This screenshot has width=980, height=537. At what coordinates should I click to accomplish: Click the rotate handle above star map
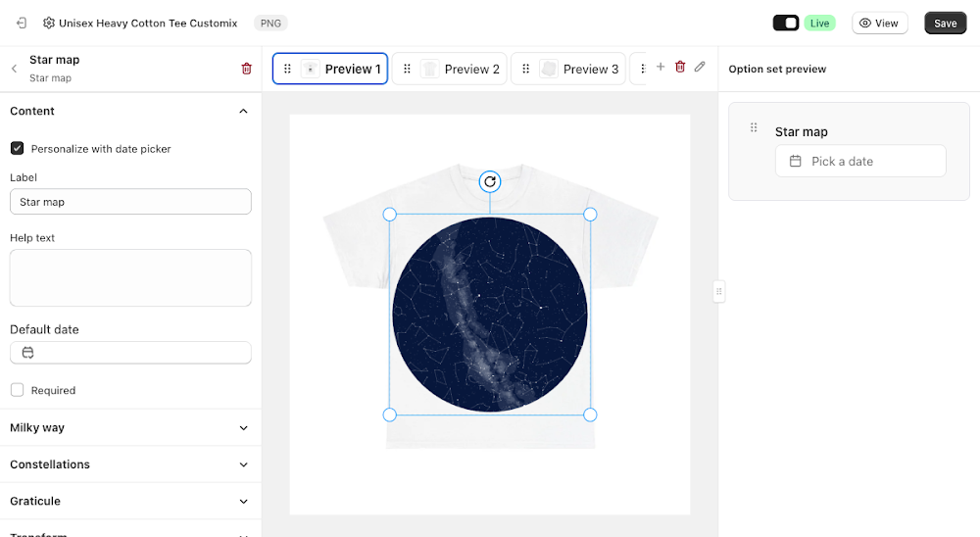coord(490,182)
